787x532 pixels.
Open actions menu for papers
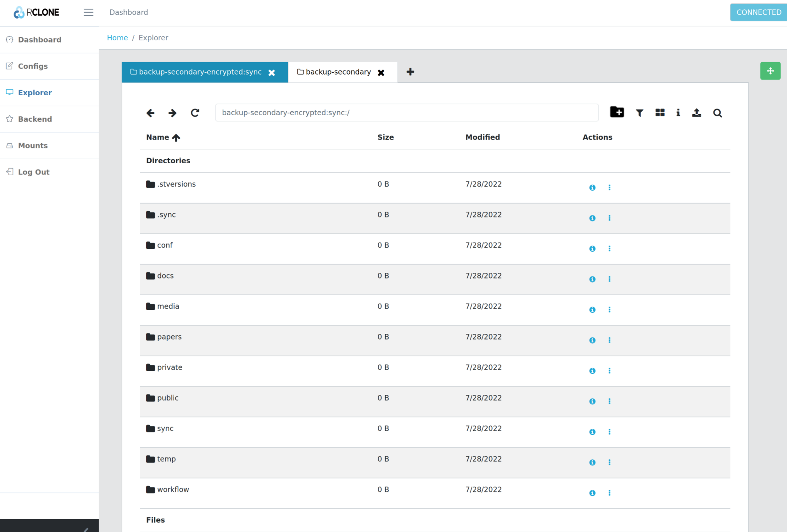(609, 340)
